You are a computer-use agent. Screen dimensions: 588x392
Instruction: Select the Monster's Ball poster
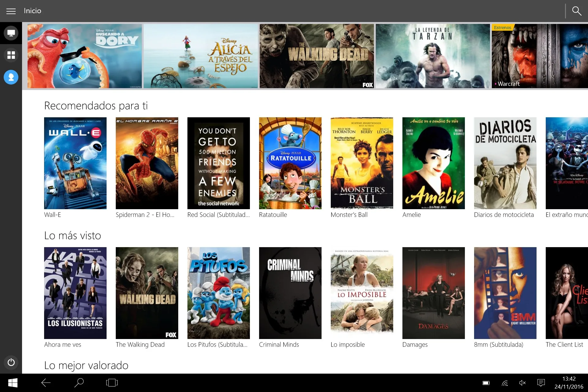(362, 163)
